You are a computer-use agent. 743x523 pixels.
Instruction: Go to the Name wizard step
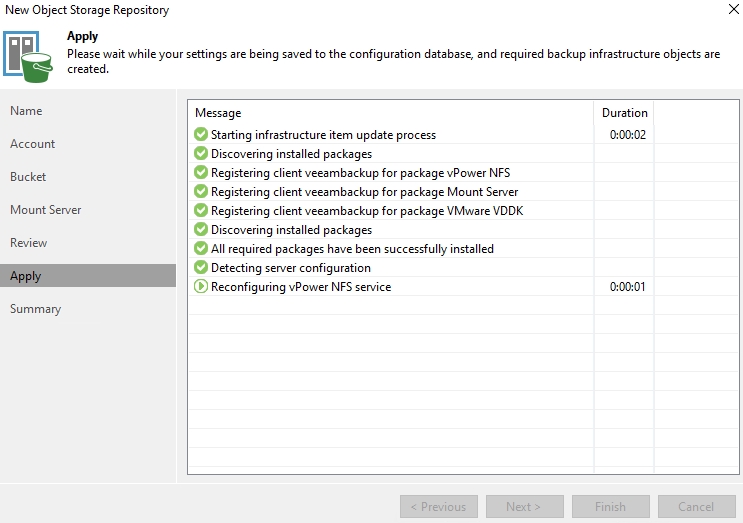point(27,111)
